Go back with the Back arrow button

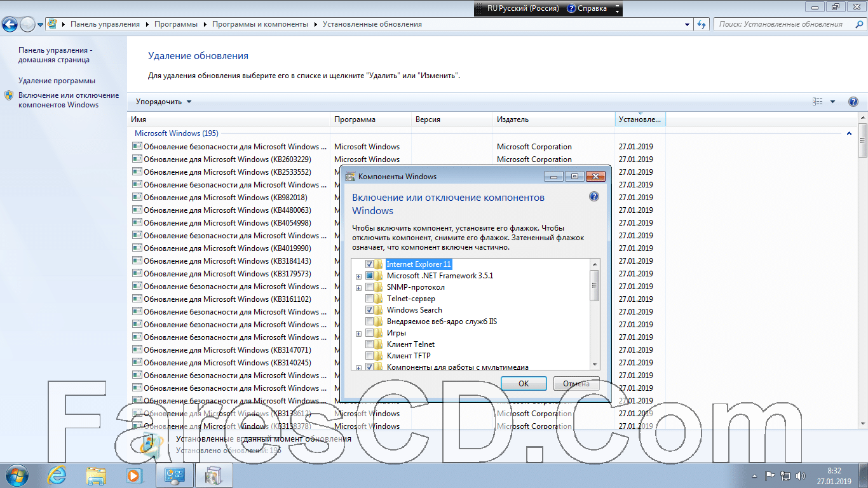point(10,25)
